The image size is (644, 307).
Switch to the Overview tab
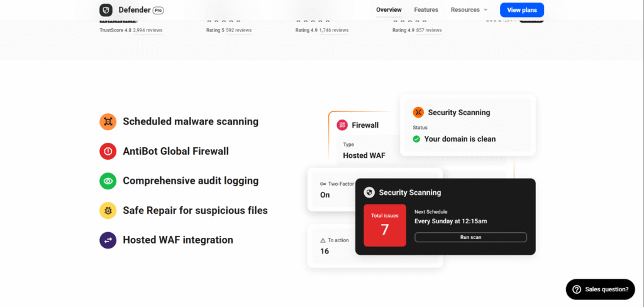[x=389, y=10]
